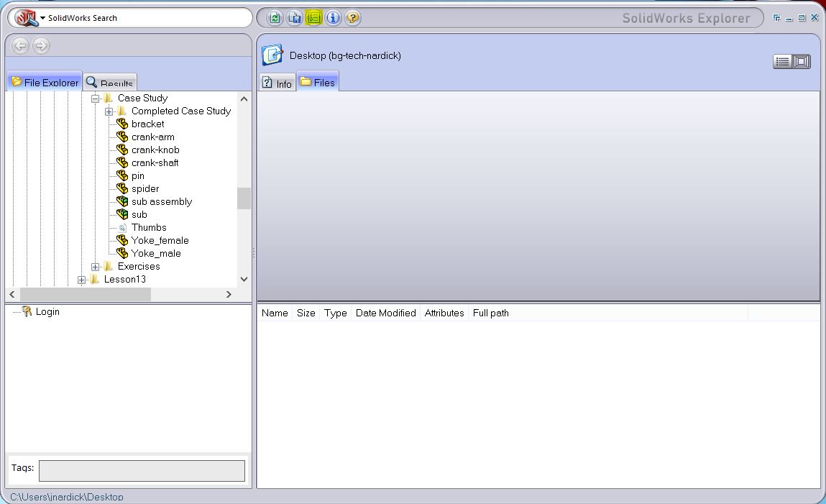826x504 pixels.
Task: Click the tree vertical scrollbar thumb
Action: pos(244,198)
